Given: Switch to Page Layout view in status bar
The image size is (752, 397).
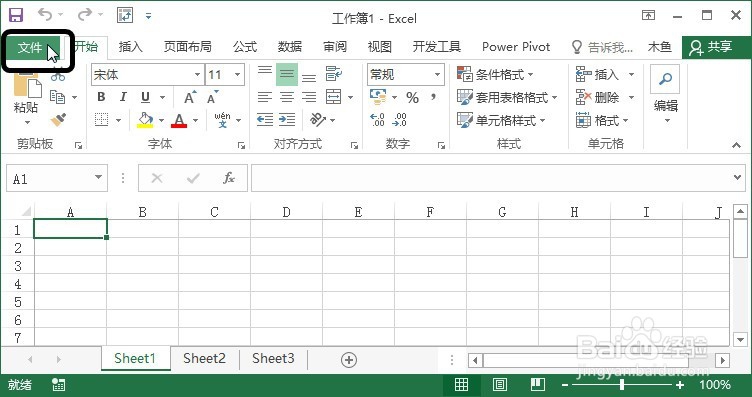Looking at the screenshot, I should [x=500, y=385].
